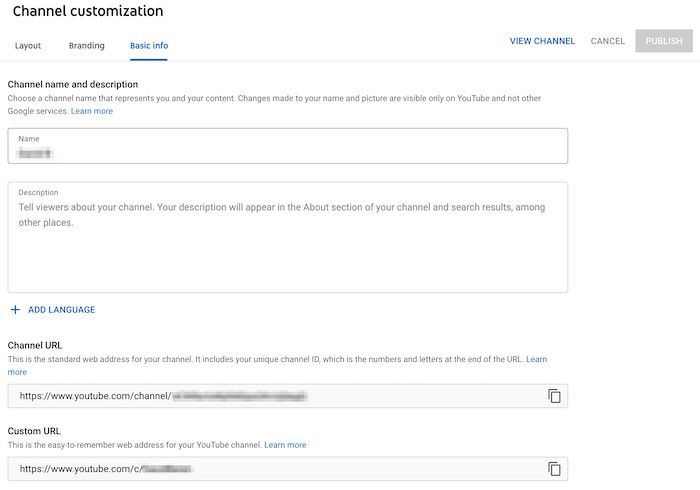Open Learn more link under channel name description
The height and width of the screenshot is (490, 700).
click(92, 111)
